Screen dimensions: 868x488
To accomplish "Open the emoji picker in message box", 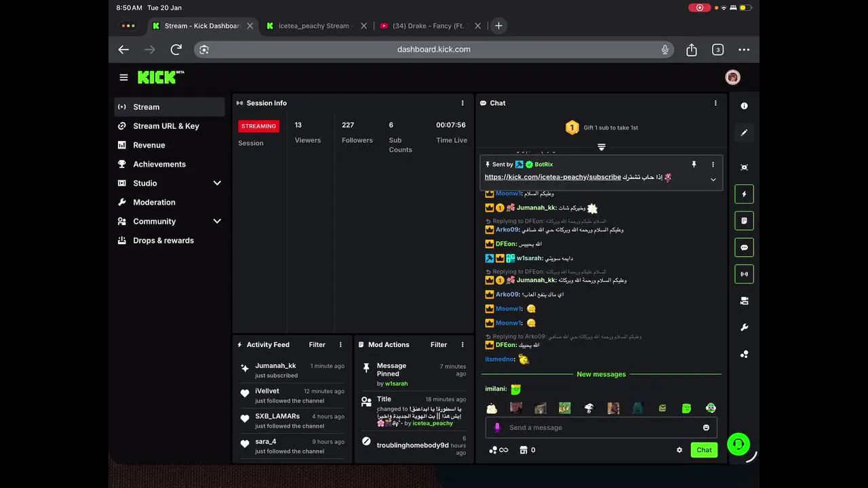I will tap(706, 428).
